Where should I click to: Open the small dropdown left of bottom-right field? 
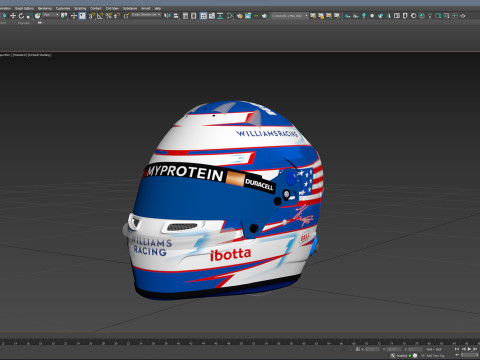pos(457,355)
